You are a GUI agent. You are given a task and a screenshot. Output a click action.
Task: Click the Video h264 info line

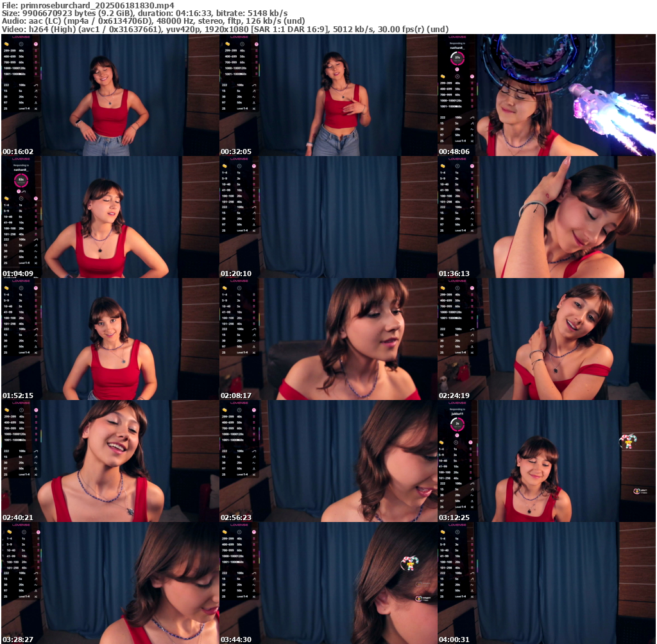[225, 30]
